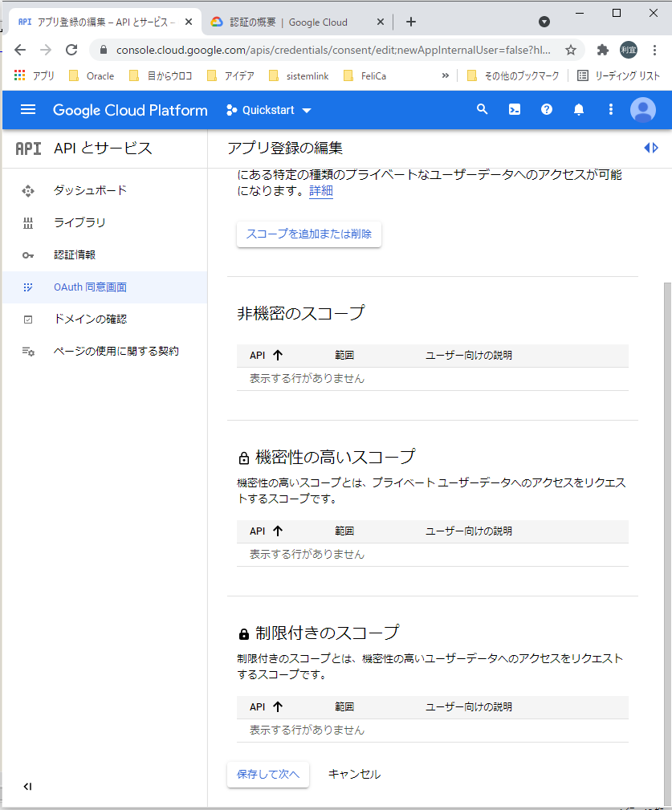Check notifications via the bell icon
The width and height of the screenshot is (672, 810).
pos(578,110)
